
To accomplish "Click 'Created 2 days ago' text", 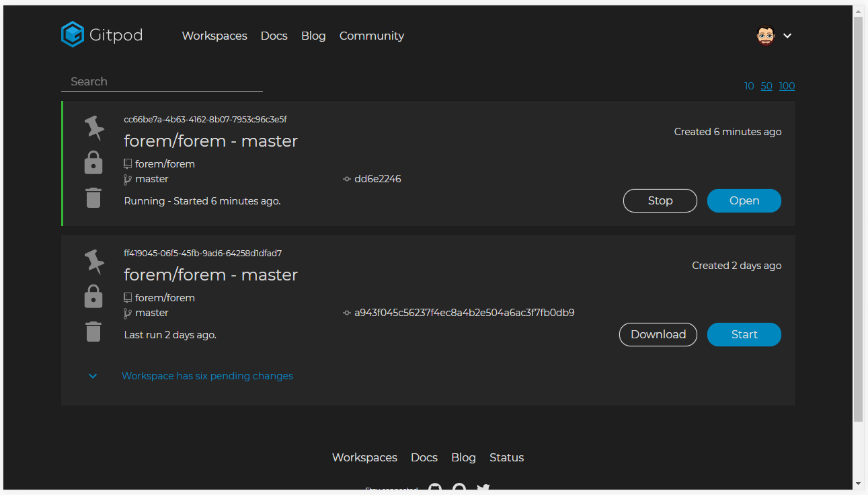I will pos(737,266).
